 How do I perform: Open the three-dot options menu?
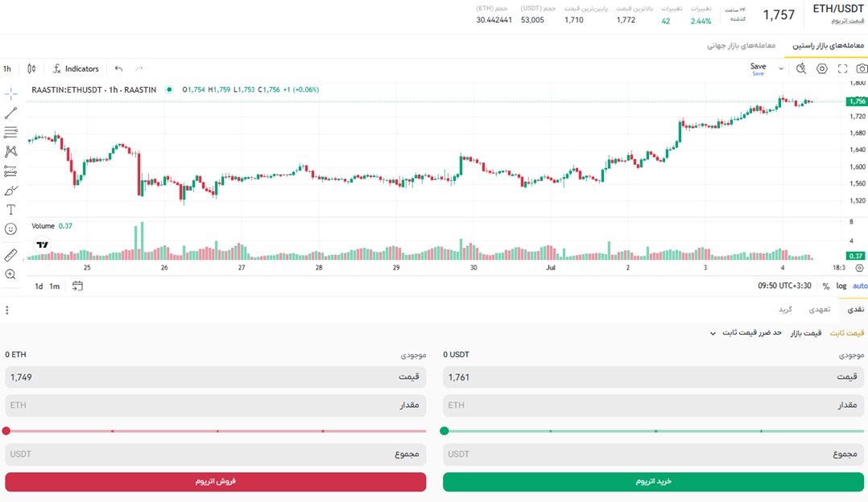[7, 311]
